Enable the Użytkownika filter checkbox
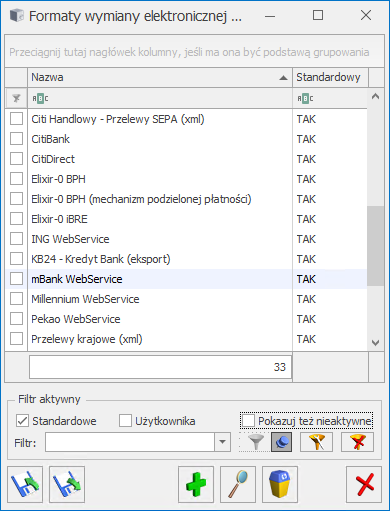This screenshot has height=511, width=390. pyautogui.click(x=125, y=421)
